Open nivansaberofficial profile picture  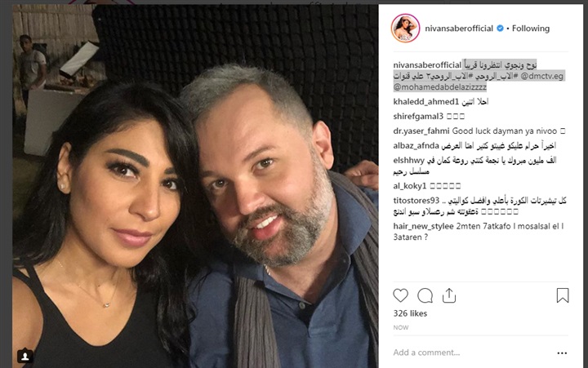pos(405,28)
